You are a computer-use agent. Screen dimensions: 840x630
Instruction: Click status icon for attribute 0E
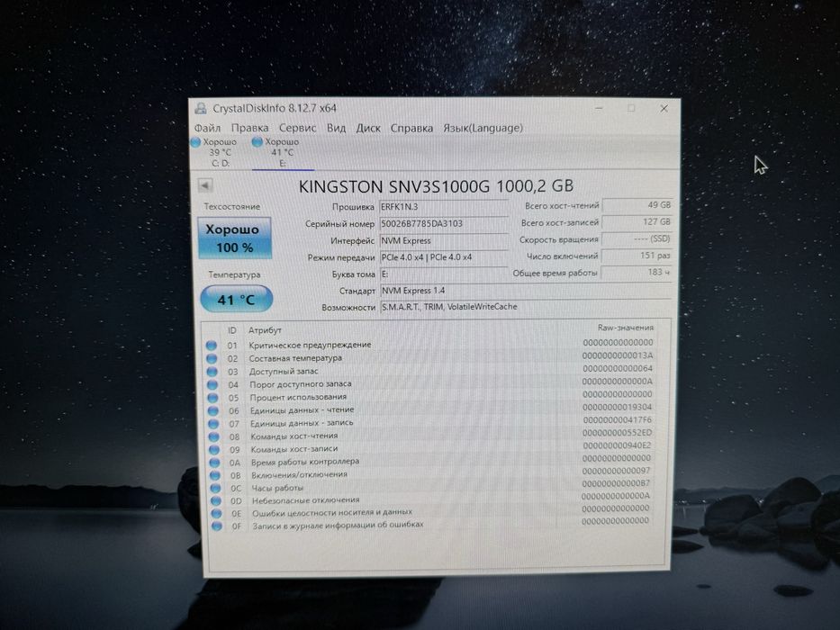tap(216, 513)
